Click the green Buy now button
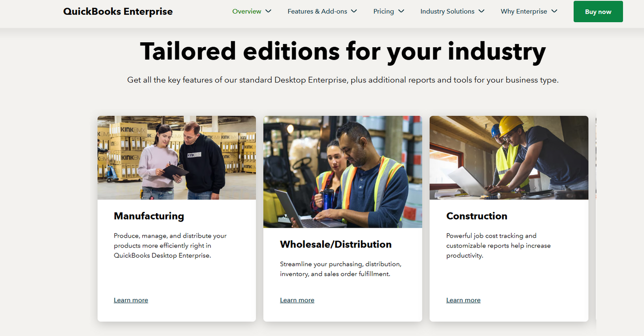Viewport: 644px width, 336px height. pos(598,12)
